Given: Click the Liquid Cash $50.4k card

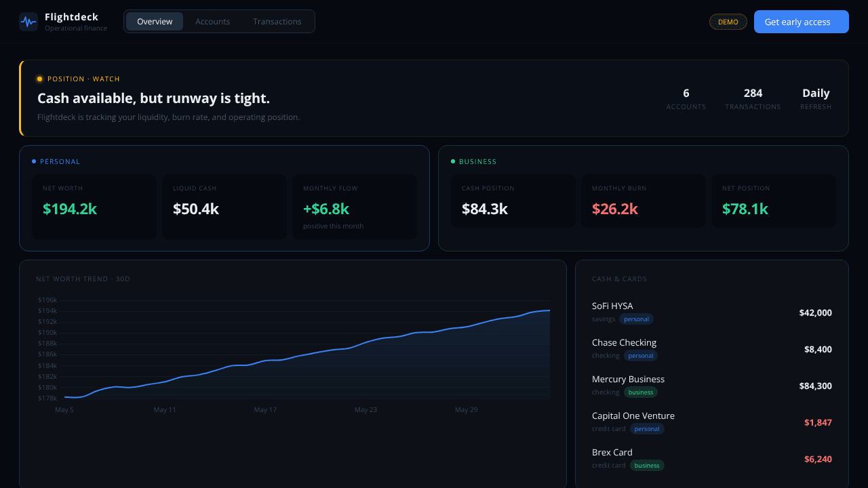Looking at the screenshot, I should pyautogui.click(x=224, y=207).
